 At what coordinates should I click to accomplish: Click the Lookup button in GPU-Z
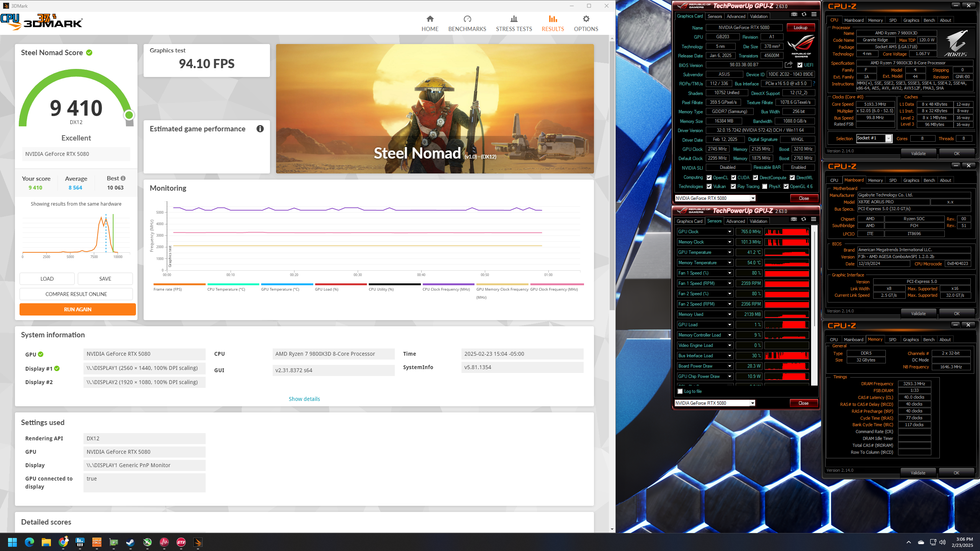(x=800, y=28)
